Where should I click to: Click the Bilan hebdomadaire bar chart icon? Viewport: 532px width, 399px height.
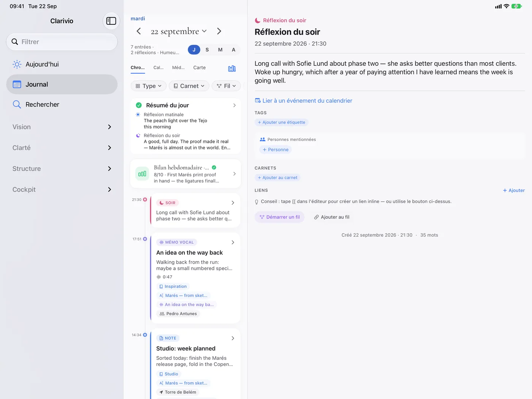click(142, 174)
